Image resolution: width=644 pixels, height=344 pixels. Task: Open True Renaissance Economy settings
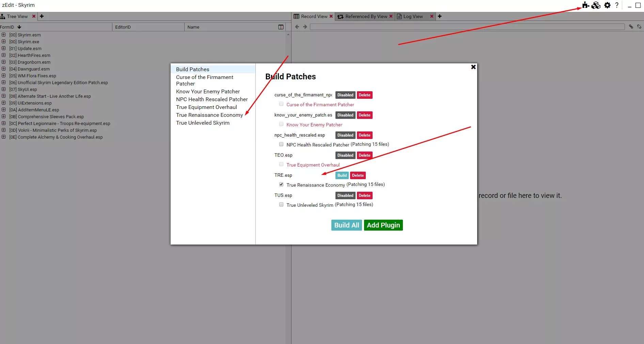pos(213,115)
